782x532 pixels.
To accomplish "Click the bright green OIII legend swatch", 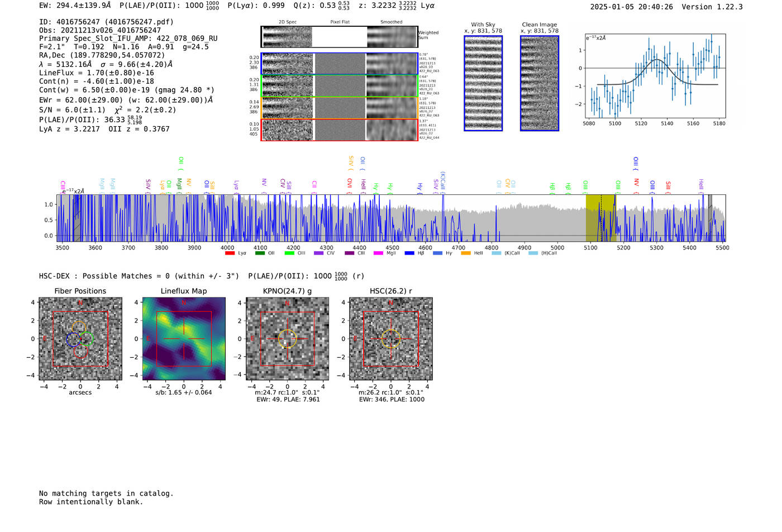I will (289, 253).
